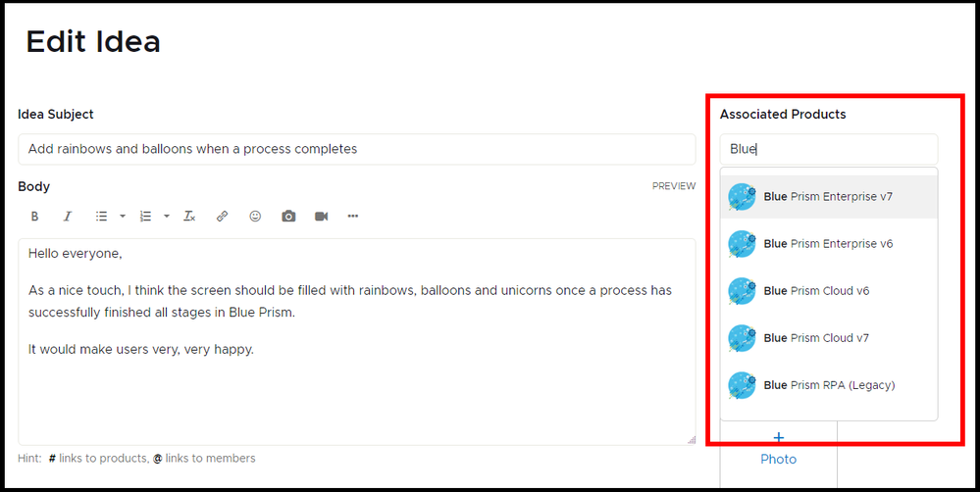The image size is (980, 492).
Task: Click the 'Hello everyone,' line in body
Action: point(76,254)
